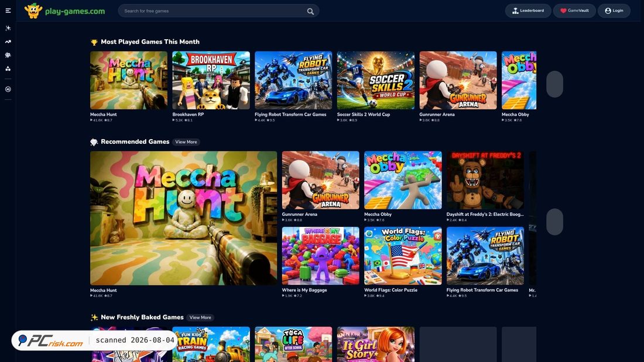Open Meccha Obby thumbnail in Most Played
Image resolution: width=644 pixels, height=362 pixels.
(519, 81)
